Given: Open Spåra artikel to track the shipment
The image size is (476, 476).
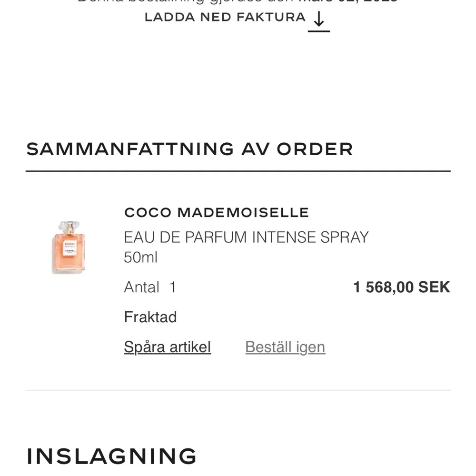Looking at the screenshot, I should pos(167,347).
